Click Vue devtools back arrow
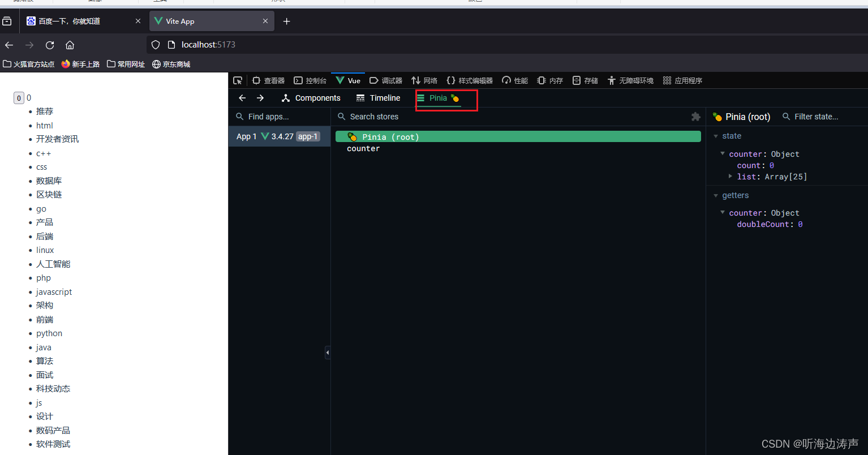 click(x=242, y=98)
